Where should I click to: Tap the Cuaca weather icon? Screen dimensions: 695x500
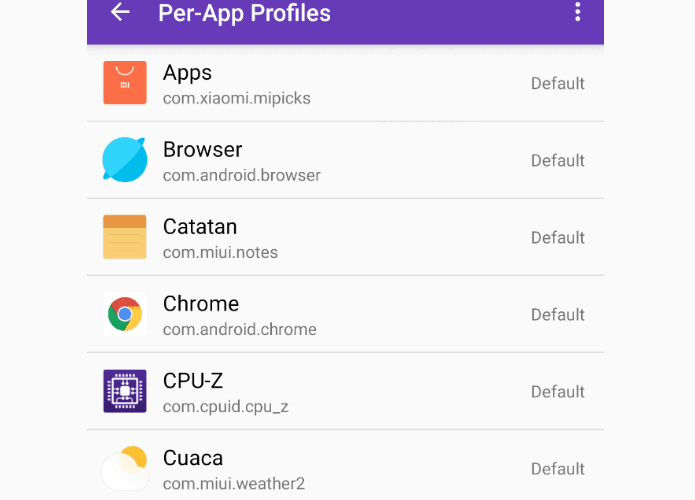point(125,468)
